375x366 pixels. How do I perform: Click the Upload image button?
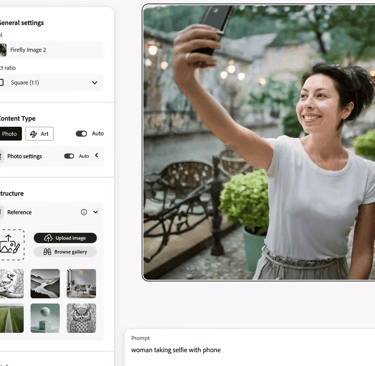tap(65, 238)
